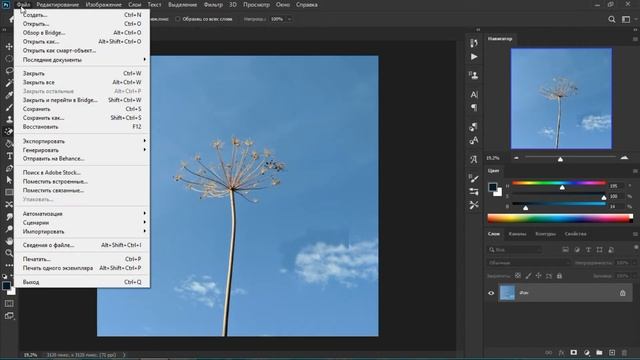Expand 'Сценарии' submenu
The height and width of the screenshot is (360, 640).
(x=82, y=222)
